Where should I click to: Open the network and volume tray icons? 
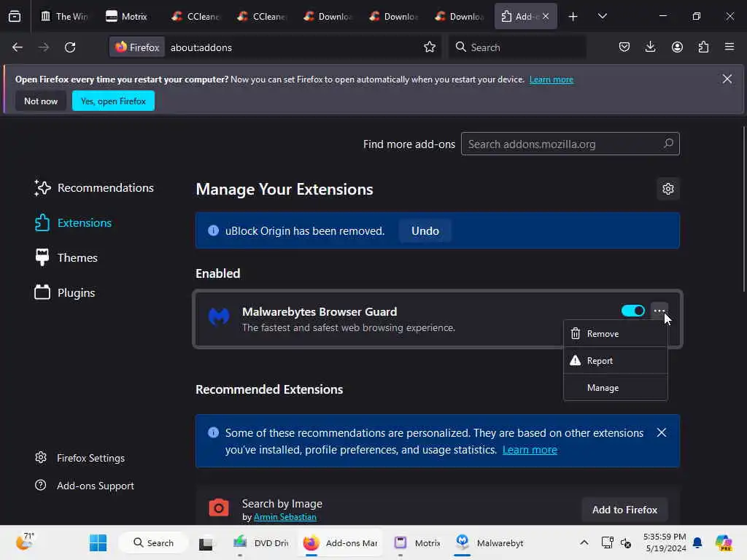click(x=616, y=542)
